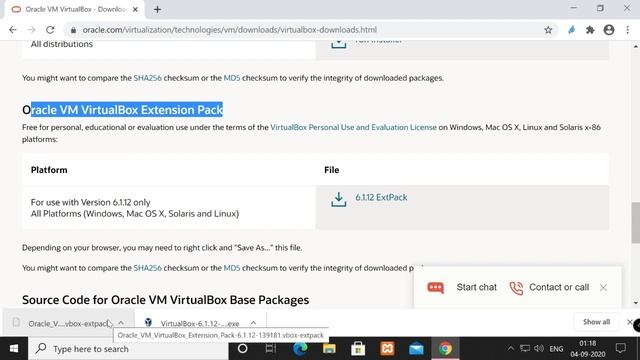640x360 pixels.
Task: Bookmark this page with the star icon
Action: click(548, 30)
